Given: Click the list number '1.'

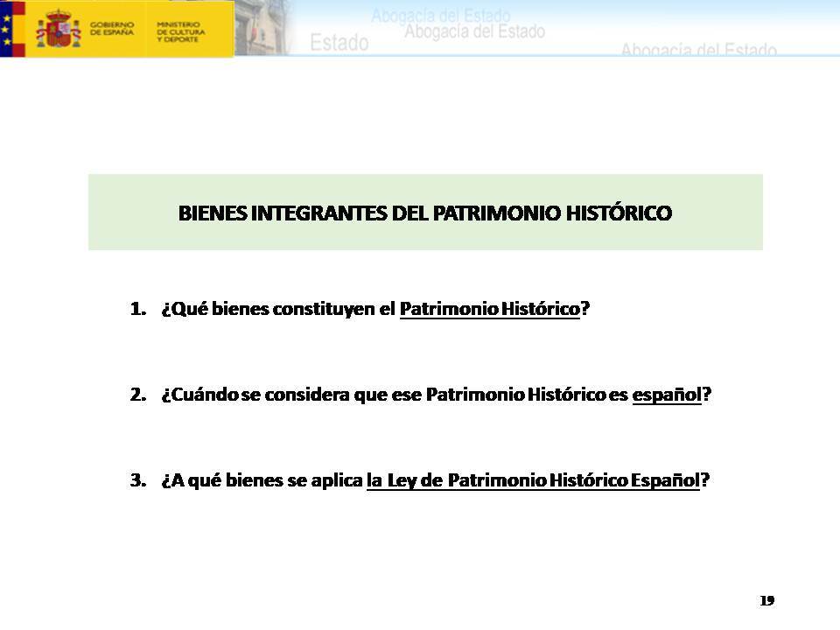Looking at the screenshot, I should click(138, 309).
